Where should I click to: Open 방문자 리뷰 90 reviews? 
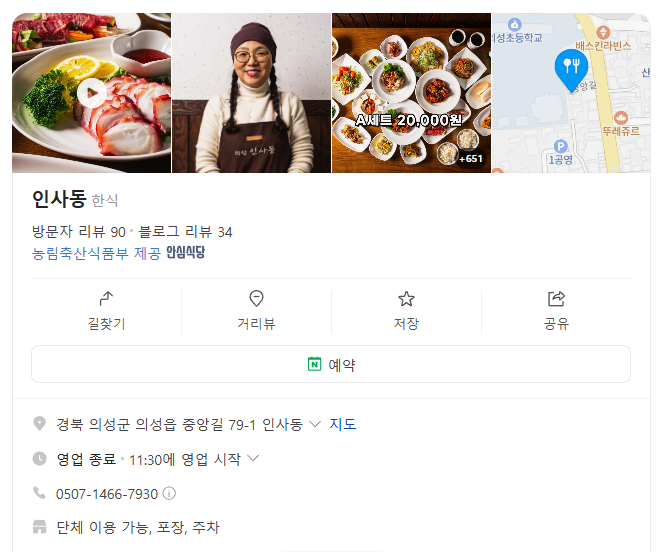[x=79, y=231]
